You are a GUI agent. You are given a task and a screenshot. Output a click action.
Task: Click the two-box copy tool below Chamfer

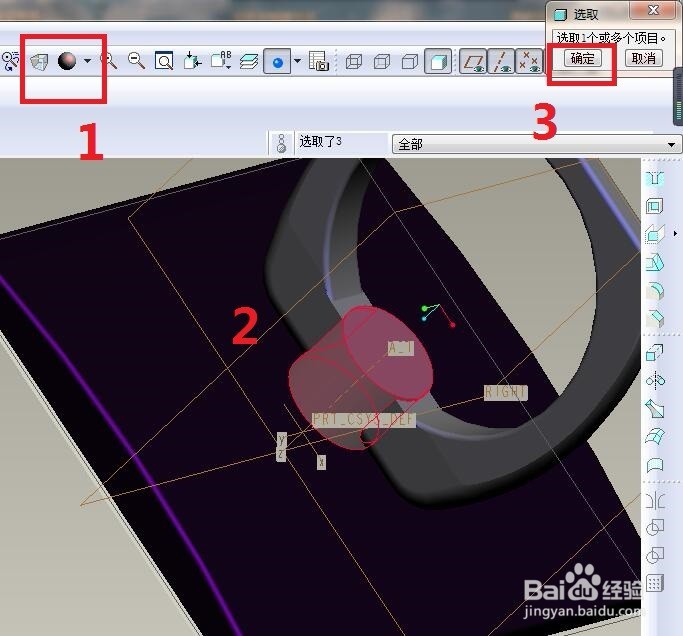(655, 352)
